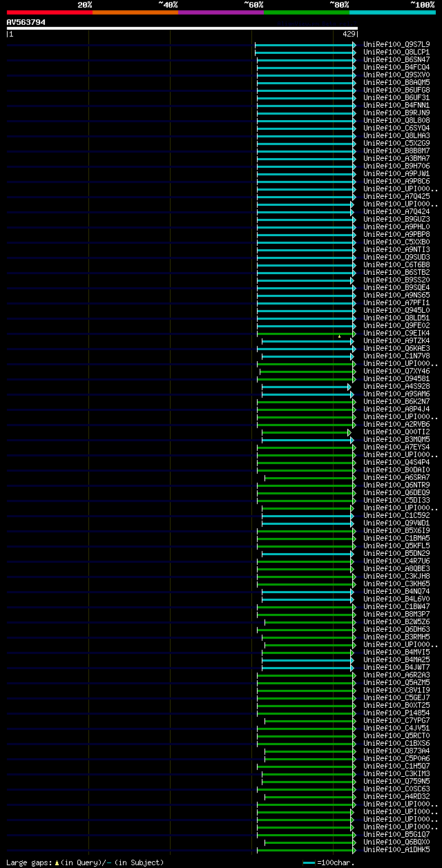Select the UniRef100_C1C592 label
This screenshot has width=442, height=868.
tap(396, 515)
